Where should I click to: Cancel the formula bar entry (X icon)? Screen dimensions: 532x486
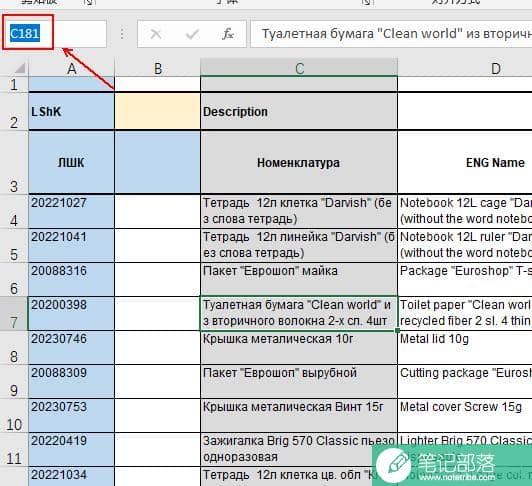coord(156,34)
